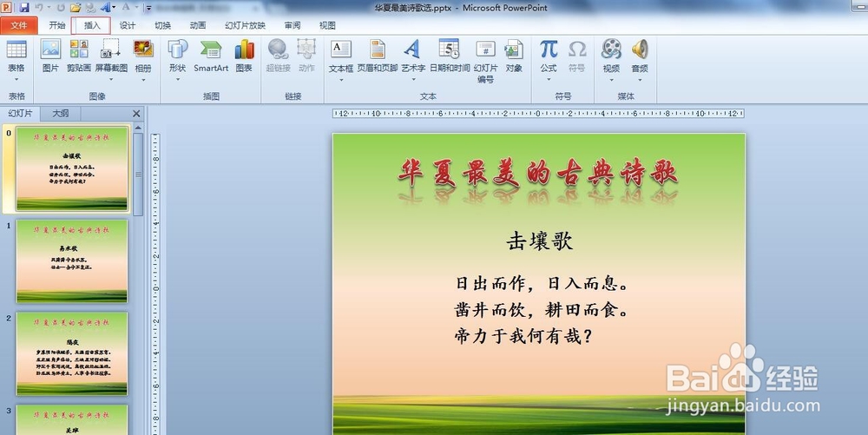The height and width of the screenshot is (435, 868).
Task: Open the 形状 shapes gallery dropdown
Action: [178, 80]
